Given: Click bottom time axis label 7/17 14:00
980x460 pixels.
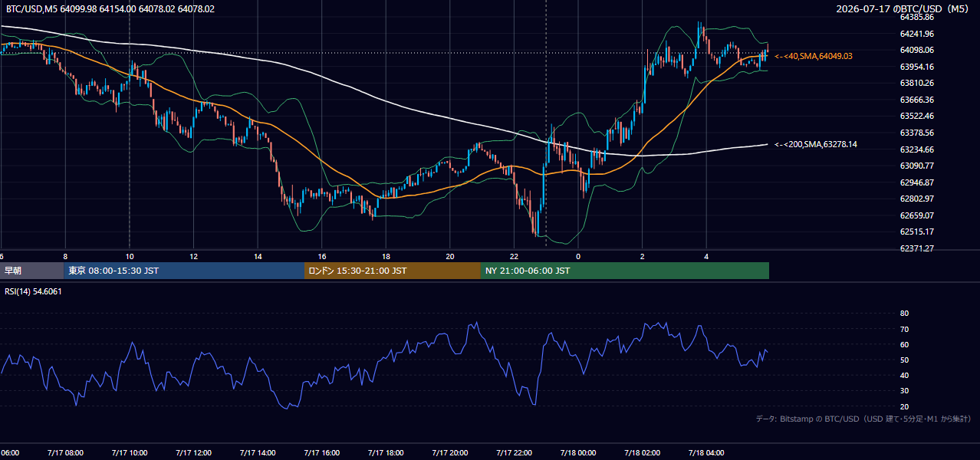Looking at the screenshot, I should click(x=258, y=453).
